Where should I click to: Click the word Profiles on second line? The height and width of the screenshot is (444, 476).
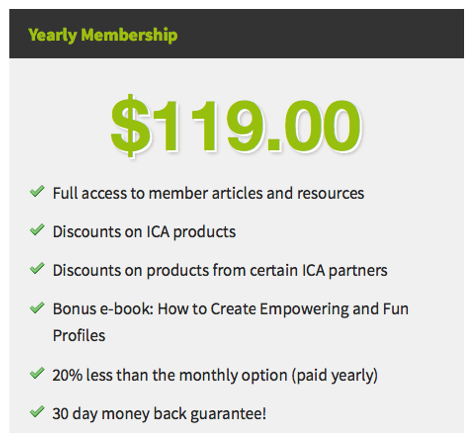pos(79,336)
